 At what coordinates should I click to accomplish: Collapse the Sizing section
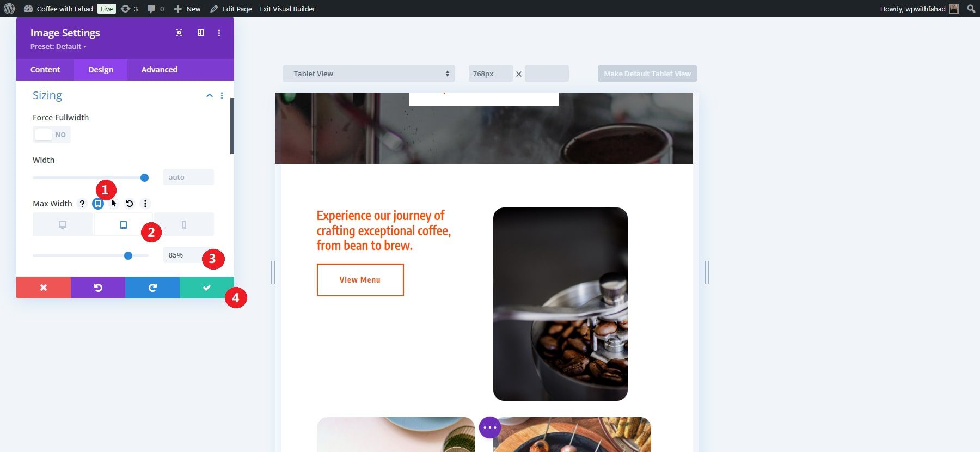(210, 95)
